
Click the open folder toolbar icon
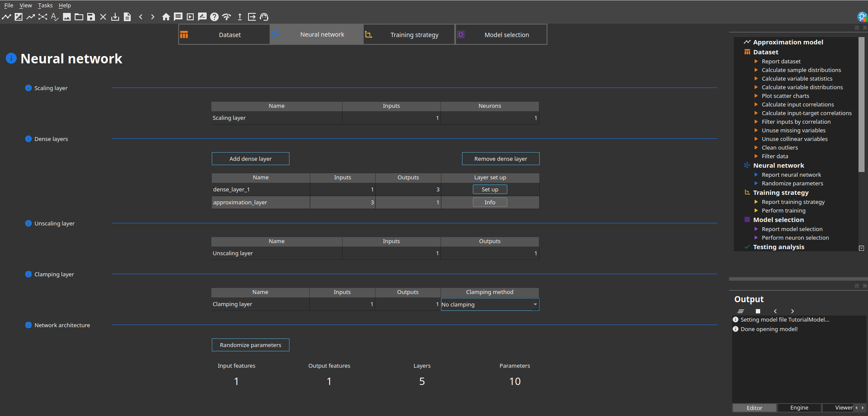[79, 17]
